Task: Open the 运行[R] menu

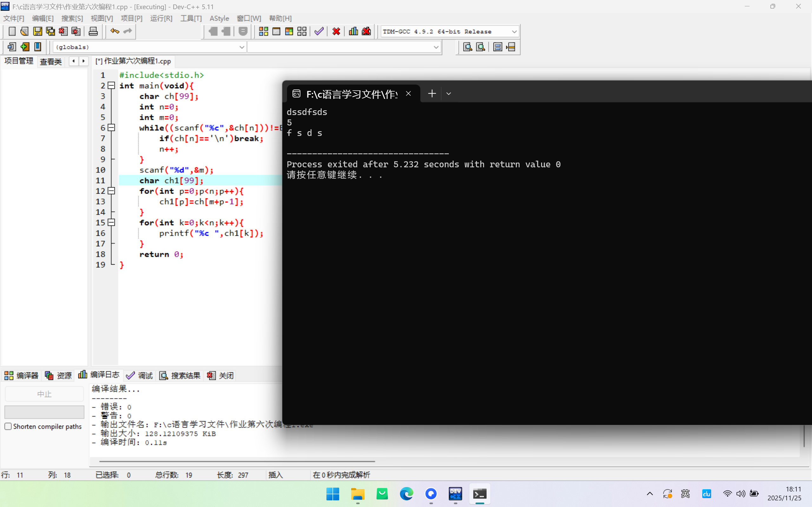Action: click(x=161, y=18)
